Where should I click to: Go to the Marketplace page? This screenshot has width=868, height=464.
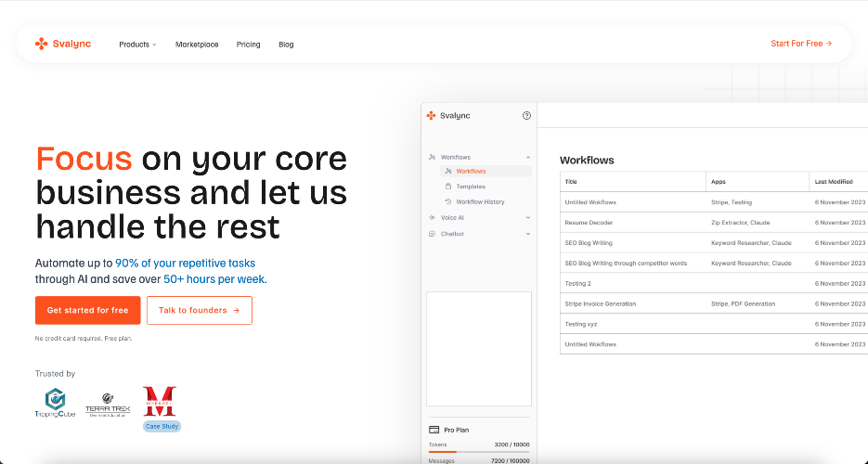(x=197, y=45)
